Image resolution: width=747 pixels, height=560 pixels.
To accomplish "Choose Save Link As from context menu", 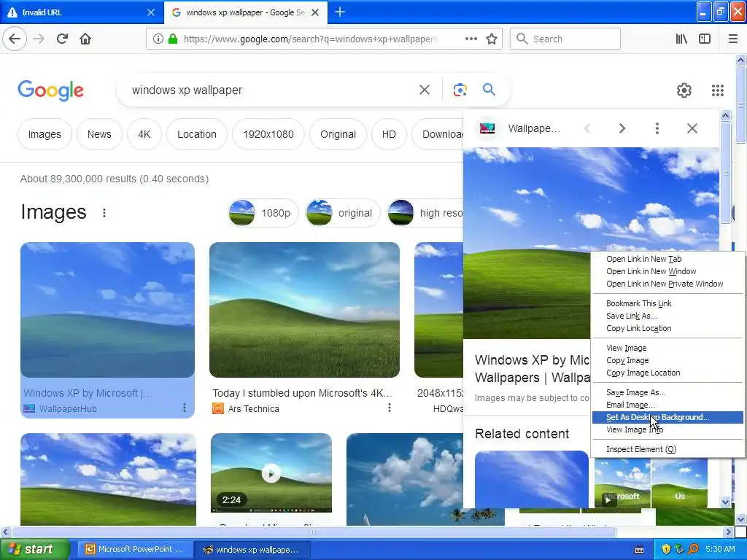I will (x=667, y=316).
